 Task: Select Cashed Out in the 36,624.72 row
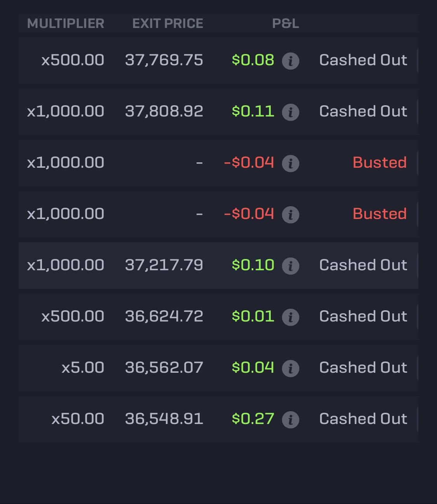[363, 316]
